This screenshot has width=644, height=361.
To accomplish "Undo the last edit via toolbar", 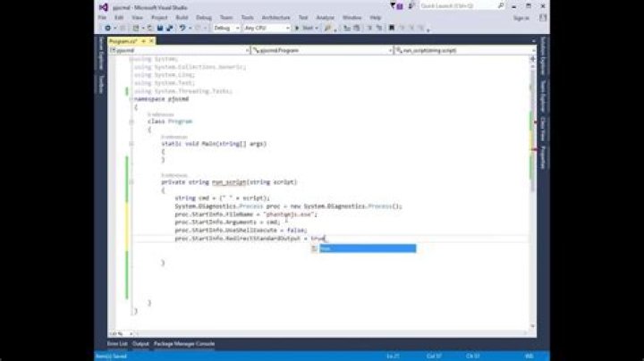I will pos(182,28).
